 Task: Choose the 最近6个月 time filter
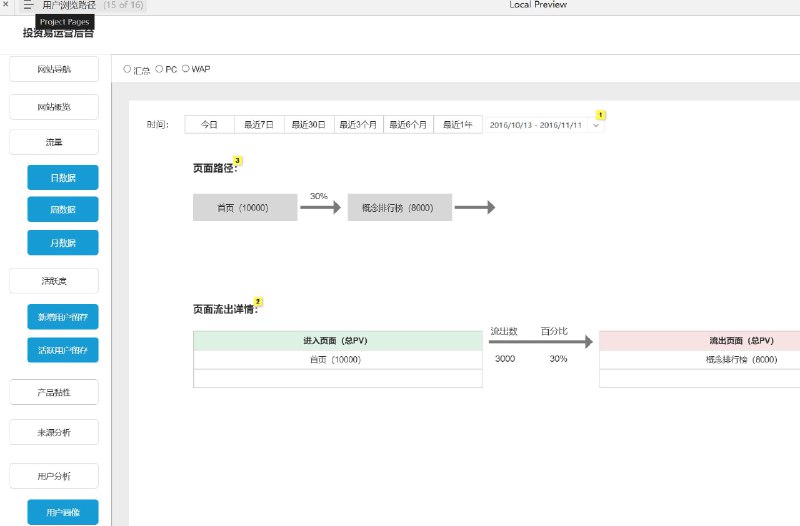[x=408, y=124]
